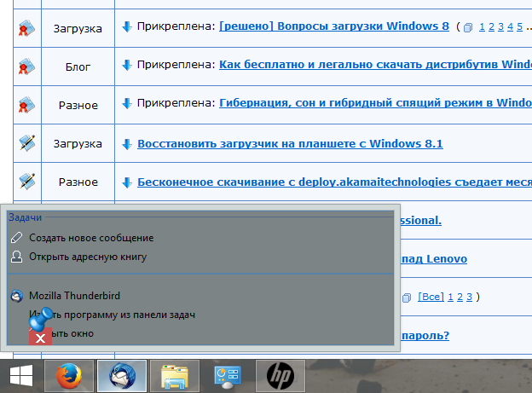Click the contact icon for address book
Viewport: 532px width, 393px height.
coord(17,257)
